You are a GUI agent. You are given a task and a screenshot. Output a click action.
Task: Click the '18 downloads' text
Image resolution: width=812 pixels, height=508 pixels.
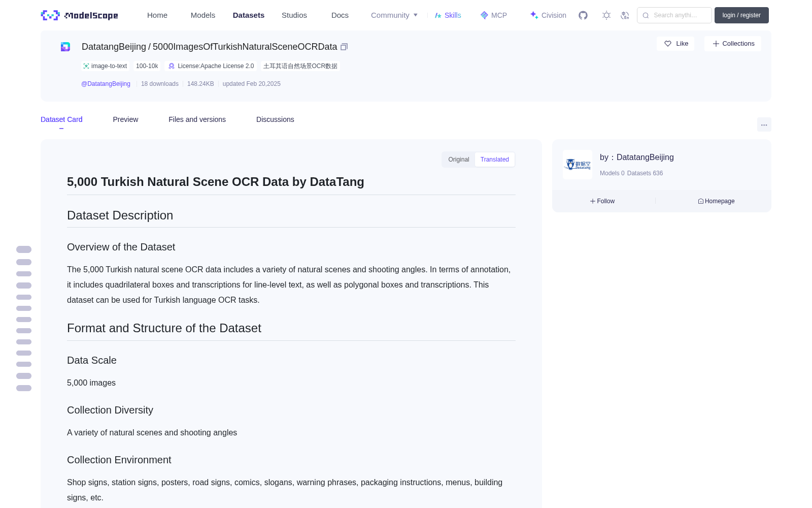pyautogui.click(x=160, y=84)
